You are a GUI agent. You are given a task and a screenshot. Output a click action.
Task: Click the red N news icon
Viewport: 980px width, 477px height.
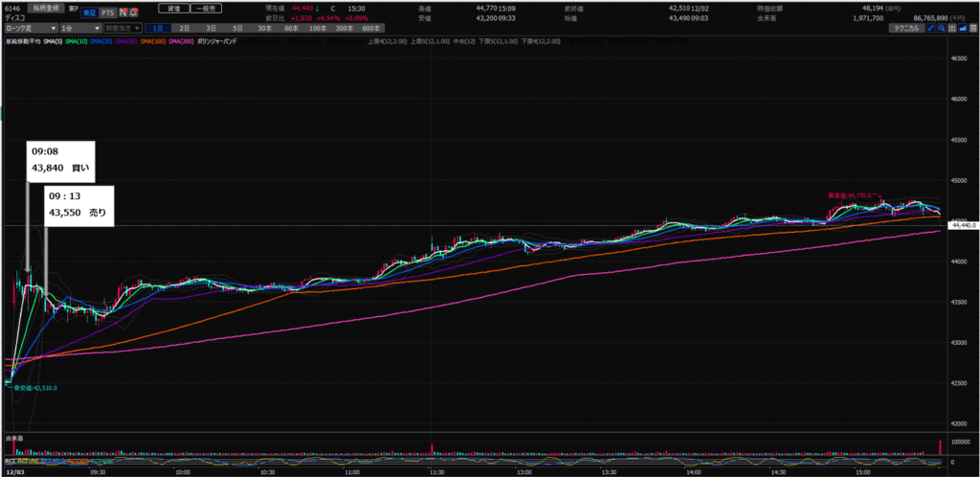pos(122,14)
